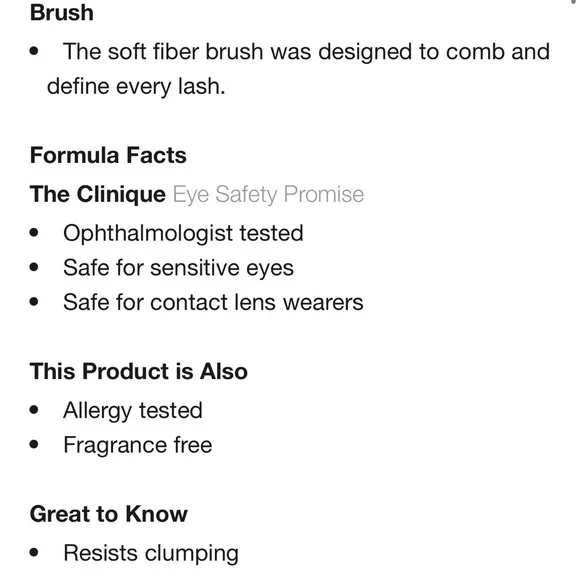Click the Resists clumping list item

[x=151, y=554]
